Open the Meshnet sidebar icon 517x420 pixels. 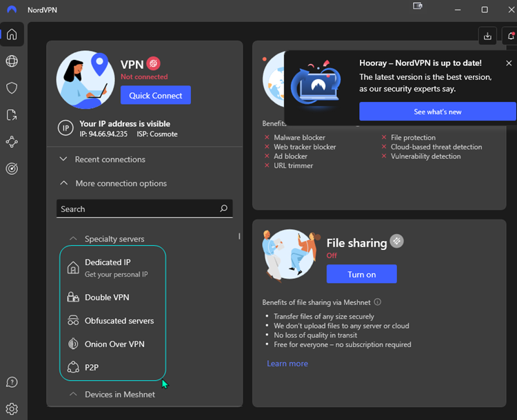click(12, 142)
